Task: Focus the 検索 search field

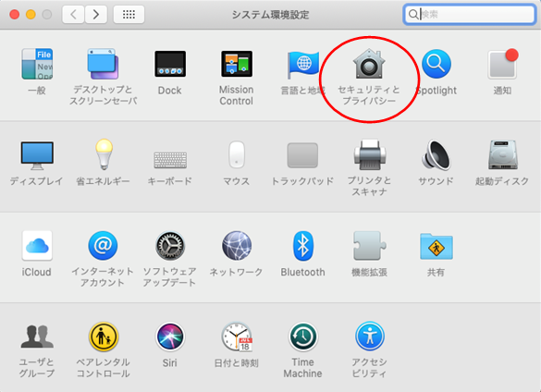Action: coord(469,14)
